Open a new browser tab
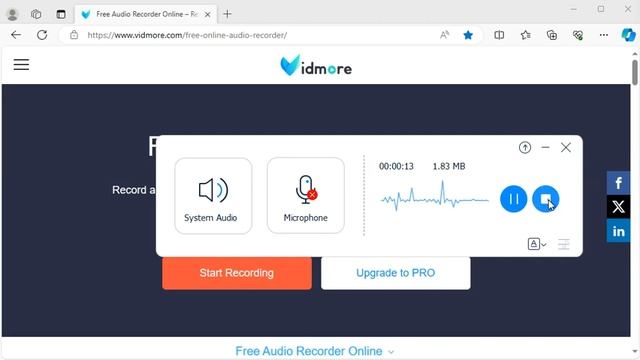The height and width of the screenshot is (360, 640). tap(227, 14)
